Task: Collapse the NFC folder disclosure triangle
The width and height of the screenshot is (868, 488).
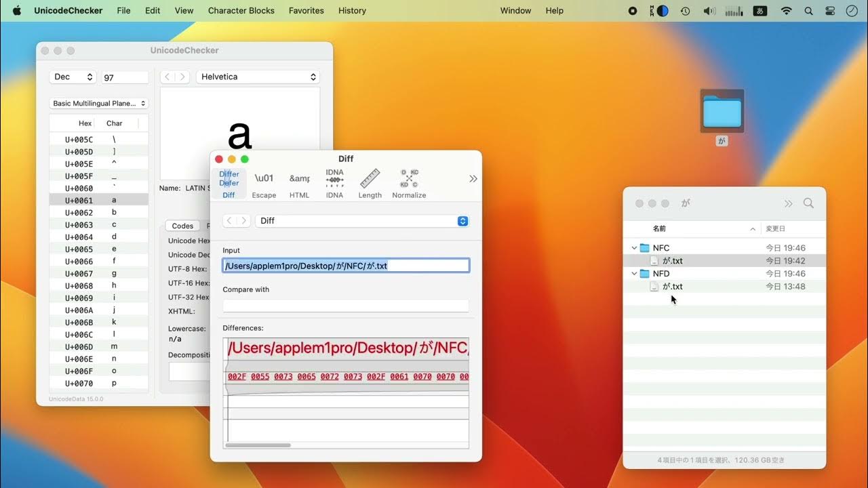Action: [x=634, y=248]
